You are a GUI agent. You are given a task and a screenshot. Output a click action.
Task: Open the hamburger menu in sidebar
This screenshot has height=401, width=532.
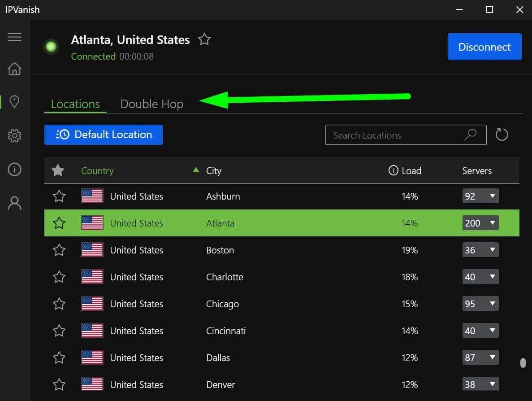tap(15, 37)
